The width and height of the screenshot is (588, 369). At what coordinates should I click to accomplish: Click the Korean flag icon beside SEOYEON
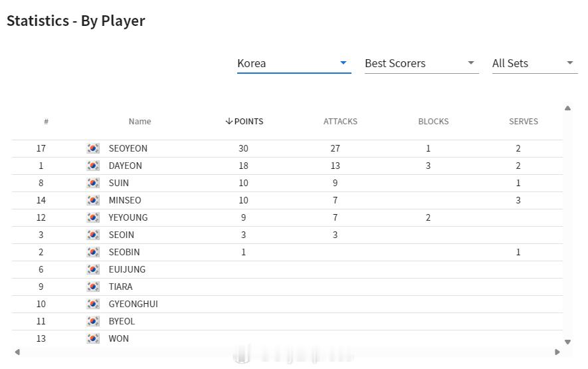(93, 148)
